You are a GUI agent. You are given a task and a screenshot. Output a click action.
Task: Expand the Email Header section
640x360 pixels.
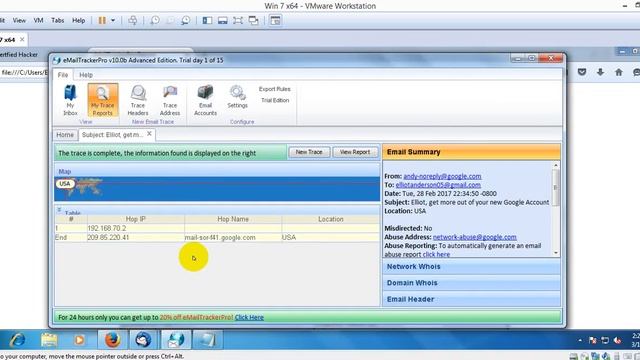coord(471,299)
